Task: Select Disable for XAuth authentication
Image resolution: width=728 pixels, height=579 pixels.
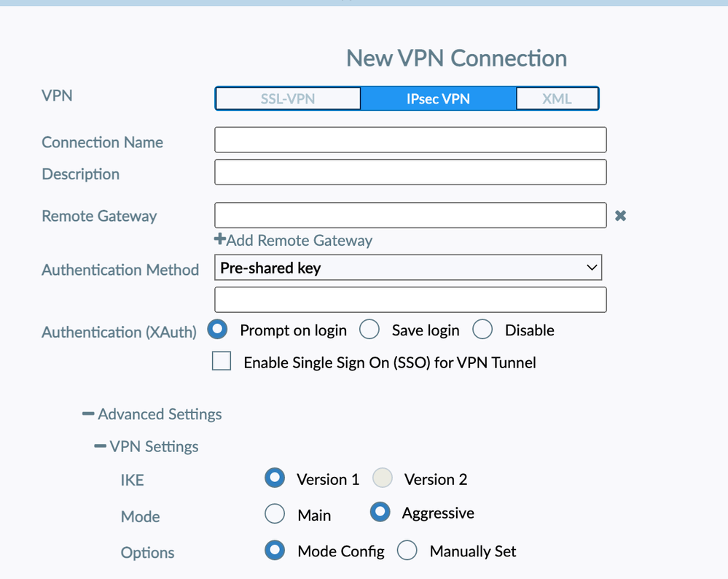Action: (482, 330)
